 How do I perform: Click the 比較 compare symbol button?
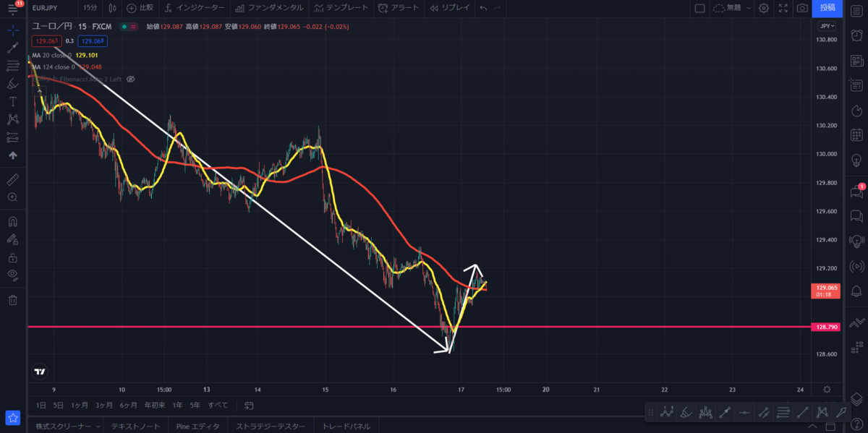tap(140, 8)
